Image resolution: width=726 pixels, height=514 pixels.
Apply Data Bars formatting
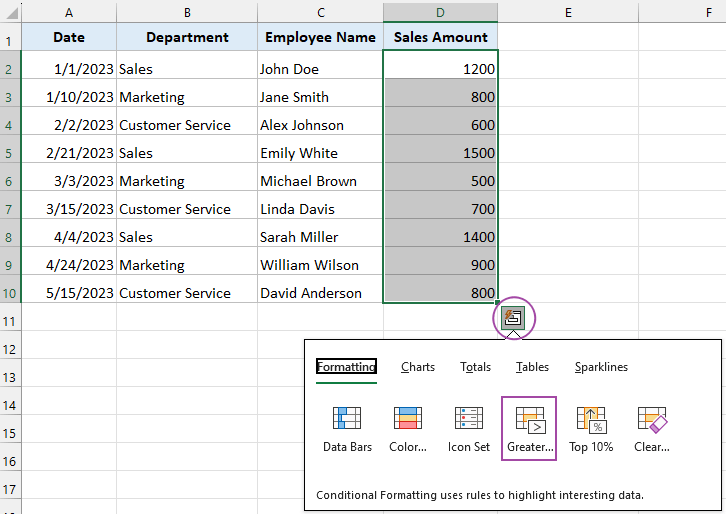[347, 427]
